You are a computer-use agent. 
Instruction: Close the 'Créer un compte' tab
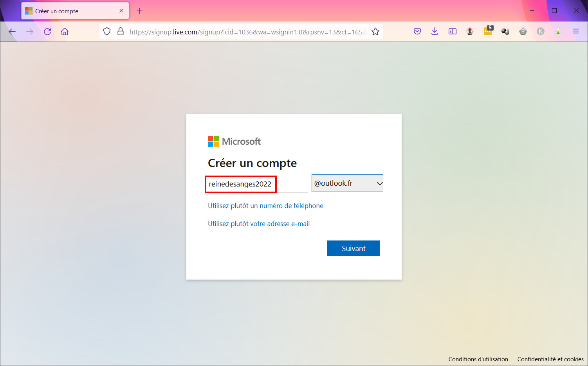(121, 11)
